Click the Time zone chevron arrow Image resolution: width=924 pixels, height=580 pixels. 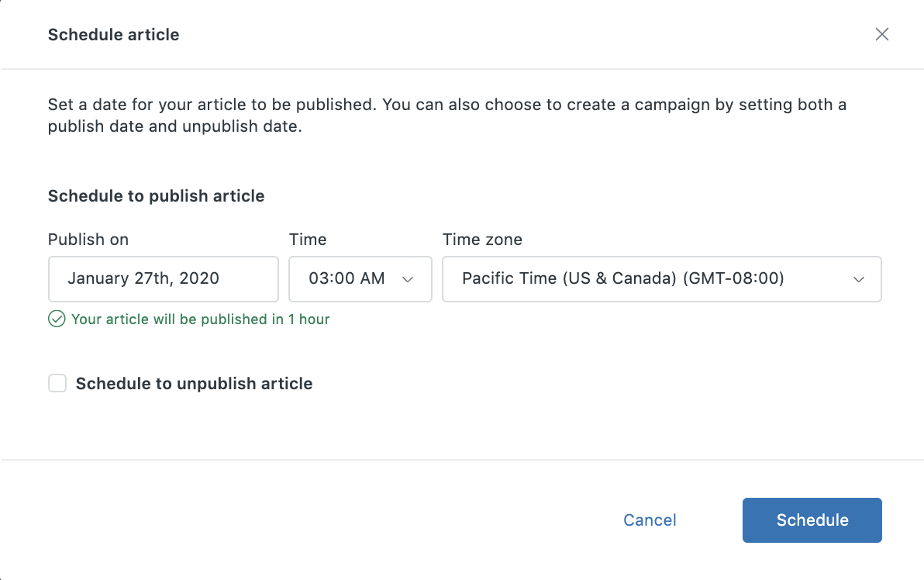(858, 279)
